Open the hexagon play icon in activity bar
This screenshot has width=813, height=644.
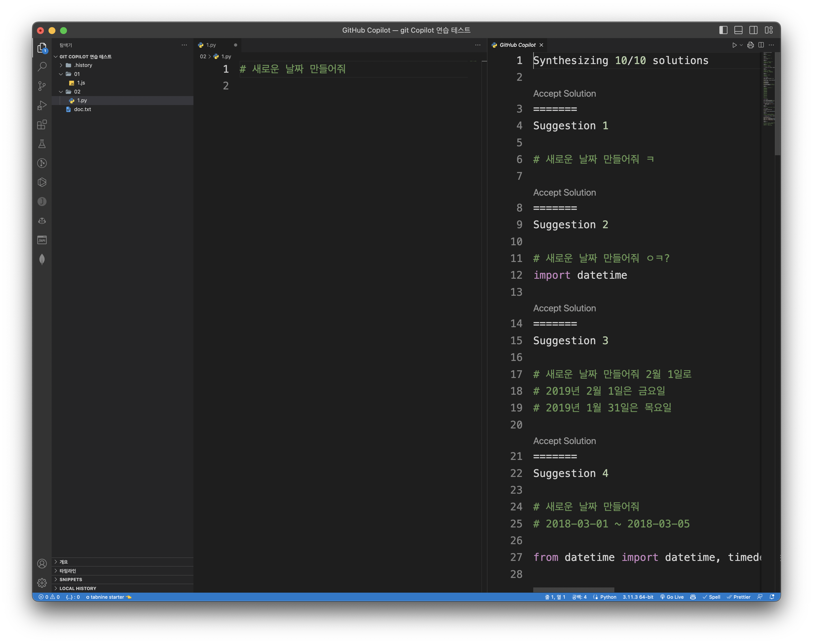(x=42, y=182)
